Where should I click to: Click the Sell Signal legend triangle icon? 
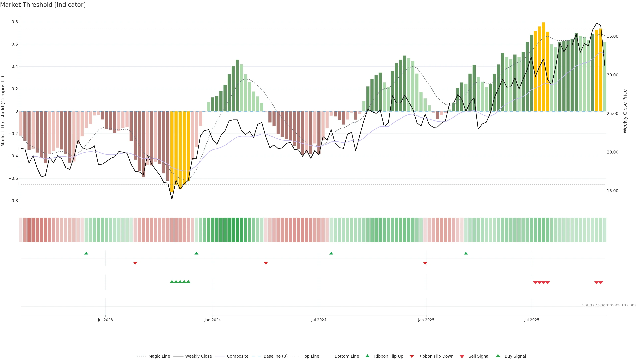tap(462, 356)
